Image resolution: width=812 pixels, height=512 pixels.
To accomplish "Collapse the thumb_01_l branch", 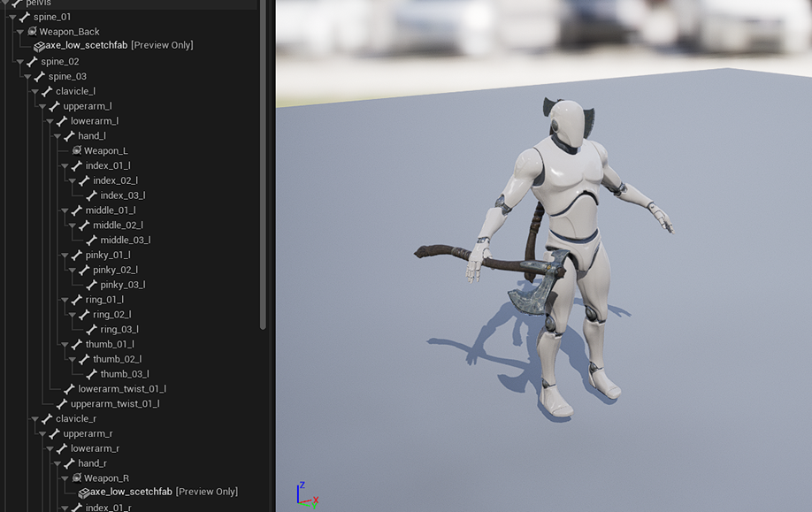I will click(65, 345).
